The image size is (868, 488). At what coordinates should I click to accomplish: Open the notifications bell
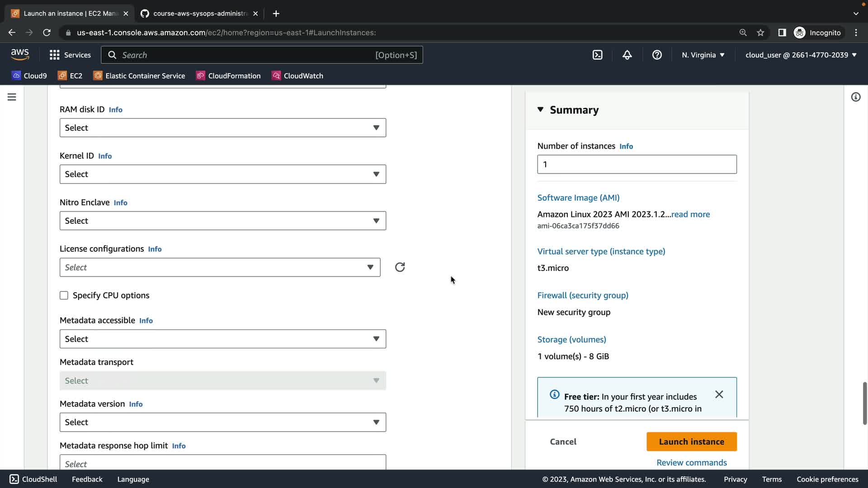(x=627, y=55)
